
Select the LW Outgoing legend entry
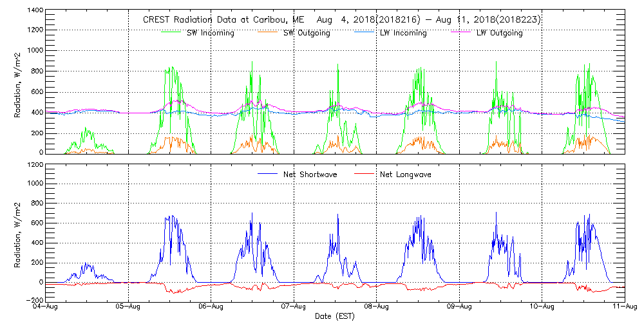(x=499, y=33)
